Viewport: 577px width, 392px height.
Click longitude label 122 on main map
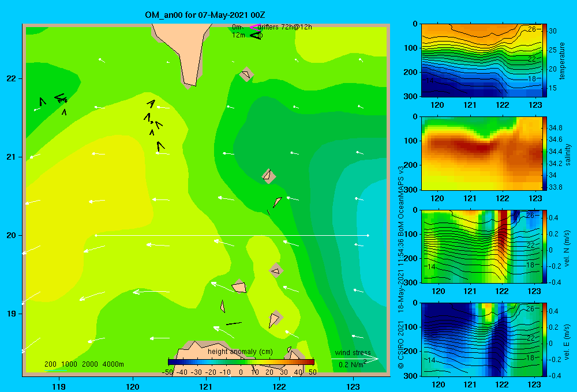click(279, 386)
